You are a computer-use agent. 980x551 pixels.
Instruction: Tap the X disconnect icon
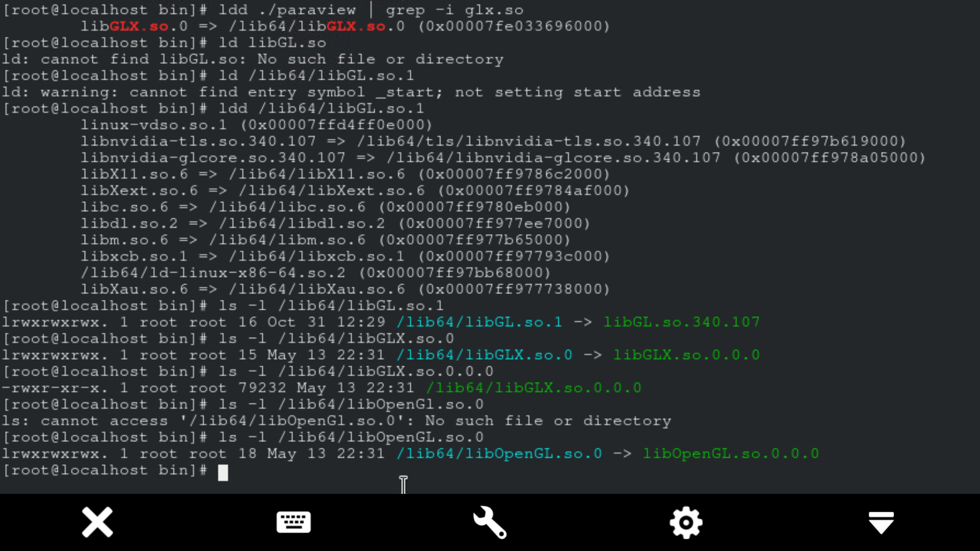(x=97, y=522)
